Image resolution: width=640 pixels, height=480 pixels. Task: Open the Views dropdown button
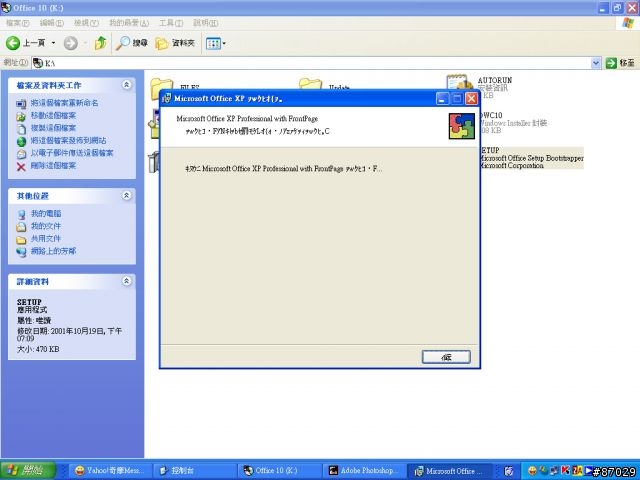coord(216,43)
